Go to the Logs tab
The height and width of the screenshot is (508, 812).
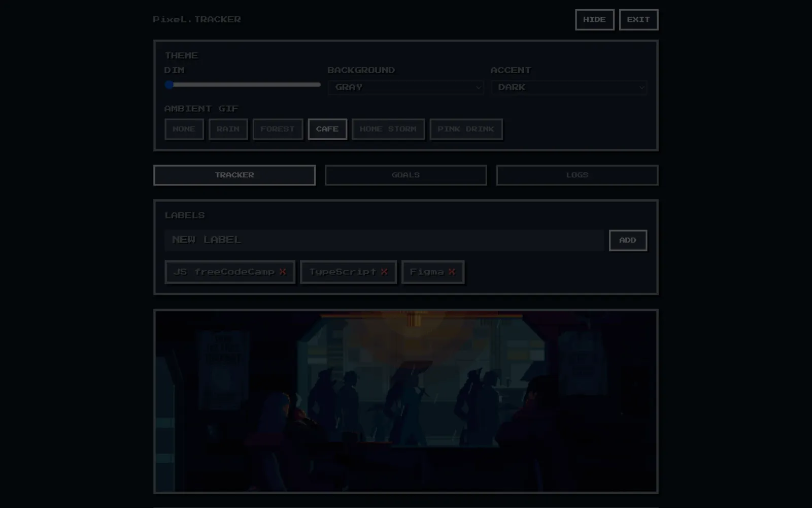577,175
